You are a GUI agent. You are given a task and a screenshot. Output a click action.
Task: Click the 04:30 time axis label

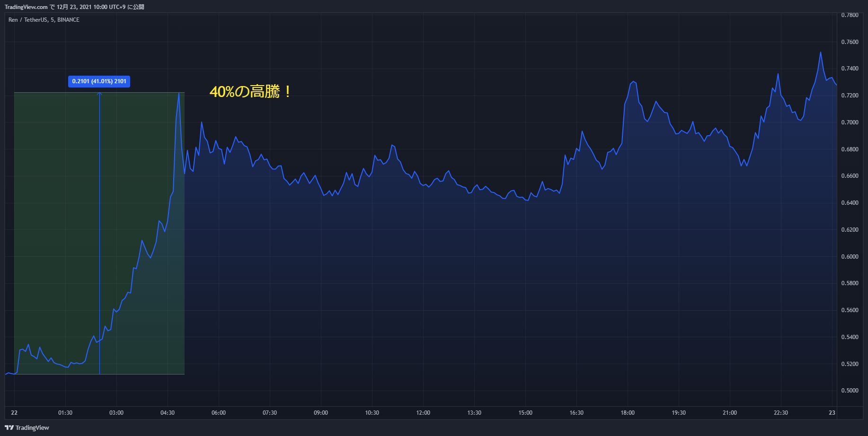point(168,413)
